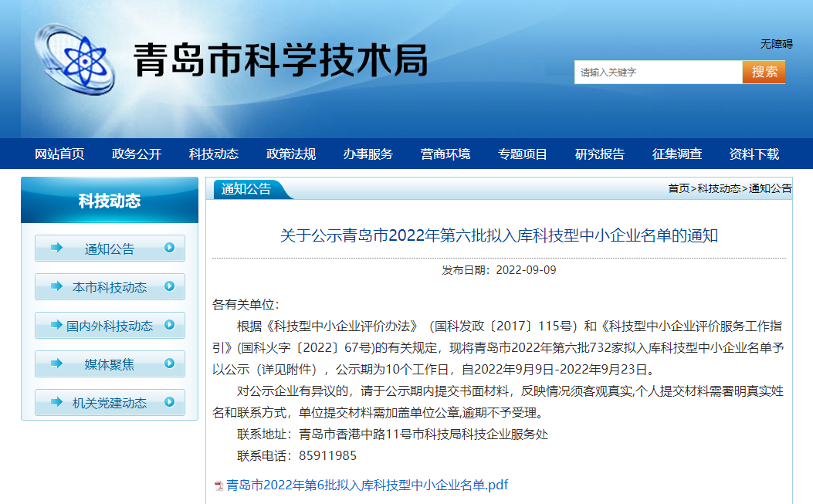Click round chevron icon right of 通知公告 sidebar
The image size is (813, 504).
[x=169, y=248]
